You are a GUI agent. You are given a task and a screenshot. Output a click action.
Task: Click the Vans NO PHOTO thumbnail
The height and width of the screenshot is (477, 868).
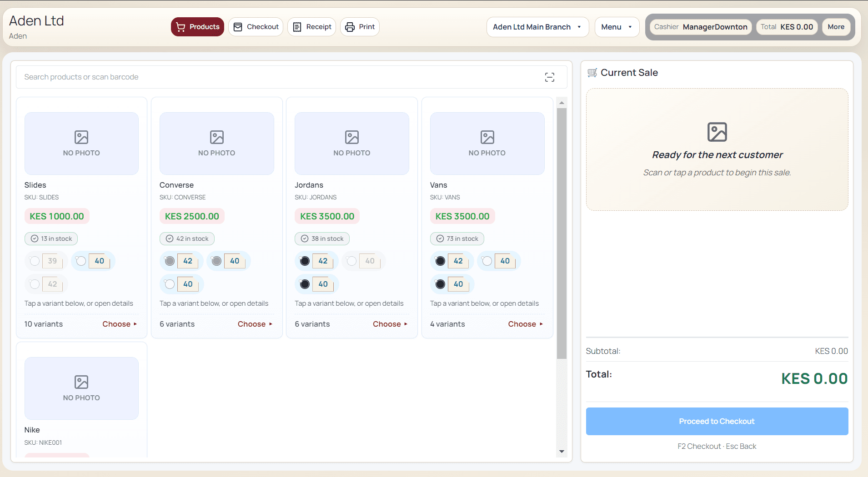click(487, 144)
